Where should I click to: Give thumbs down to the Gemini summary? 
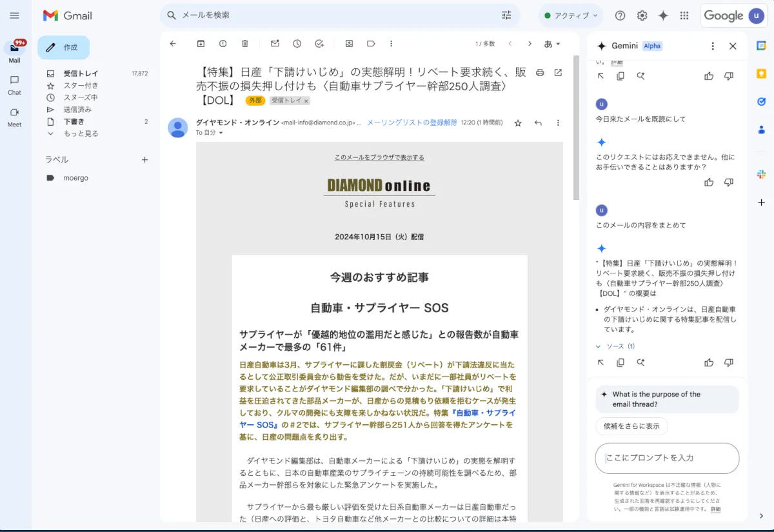tap(729, 362)
